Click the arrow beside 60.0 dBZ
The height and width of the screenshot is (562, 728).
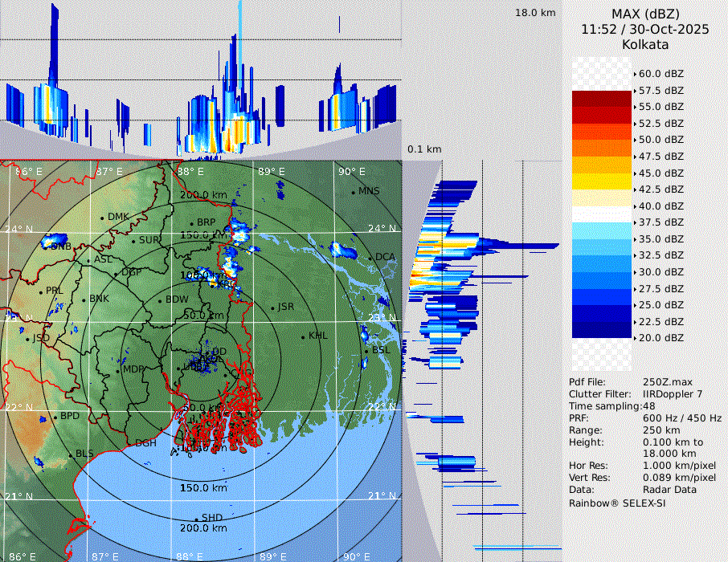[636, 74]
